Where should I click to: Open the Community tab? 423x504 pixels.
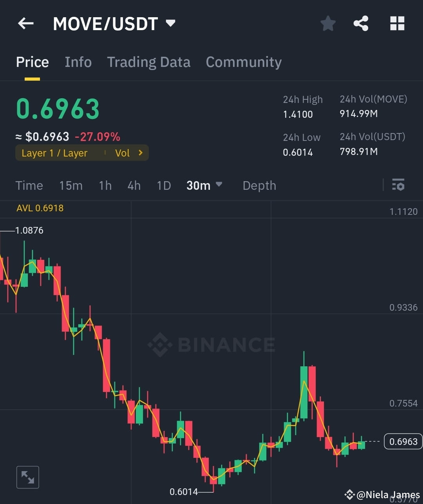(x=244, y=62)
